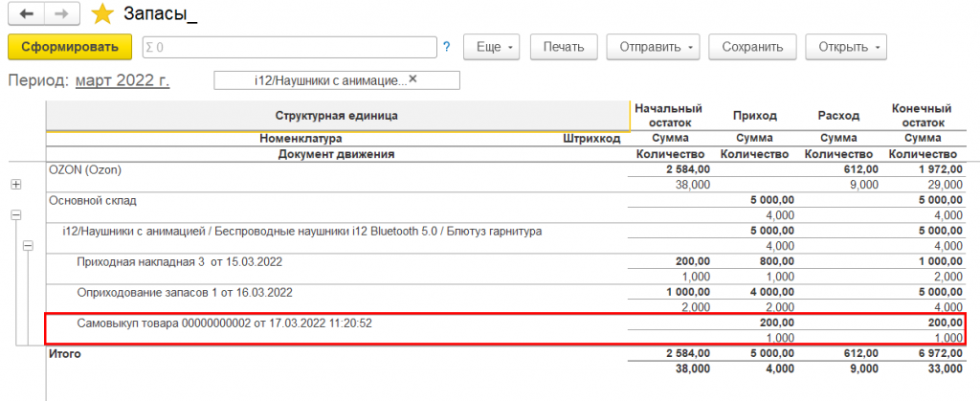Click the Структурная единица column header
The height and width of the screenshot is (401, 980).
[x=336, y=116]
